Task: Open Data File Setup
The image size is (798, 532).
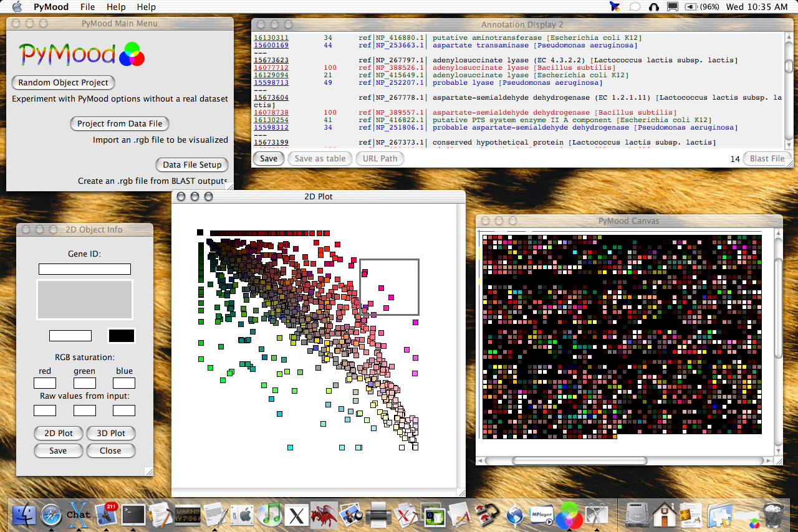Action: click(192, 164)
